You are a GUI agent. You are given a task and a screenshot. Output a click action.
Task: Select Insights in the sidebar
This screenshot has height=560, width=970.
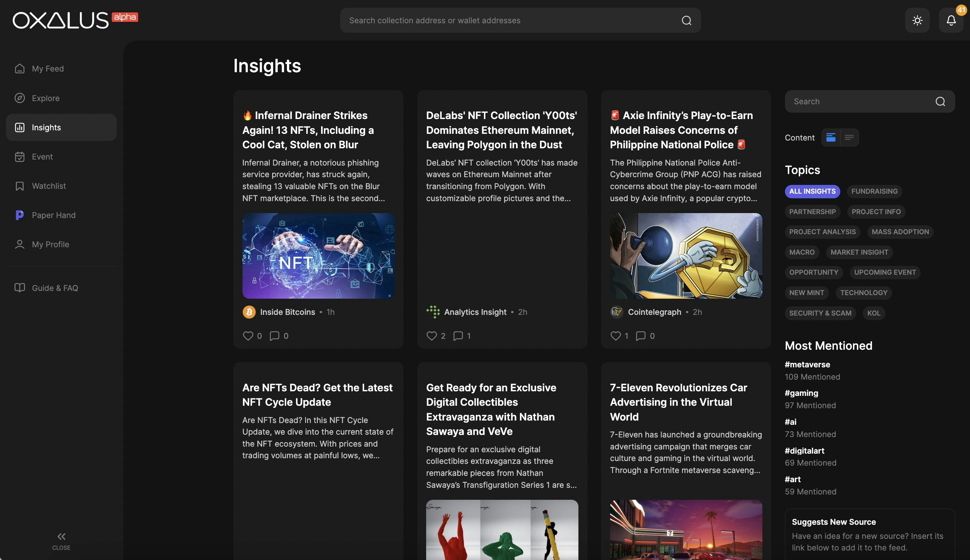(61, 127)
